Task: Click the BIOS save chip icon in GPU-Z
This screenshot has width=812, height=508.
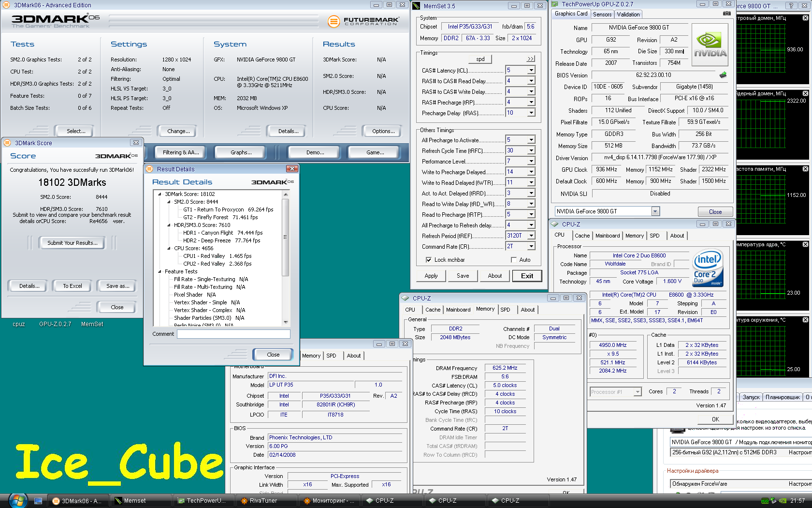Action: pos(723,75)
